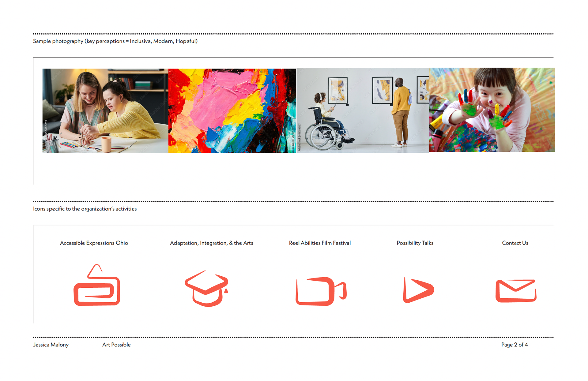The width and height of the screenshot is (588, 381).
Task: Click the Accessible Expressions Ohio paperclip icon
Action: [97, 285]
